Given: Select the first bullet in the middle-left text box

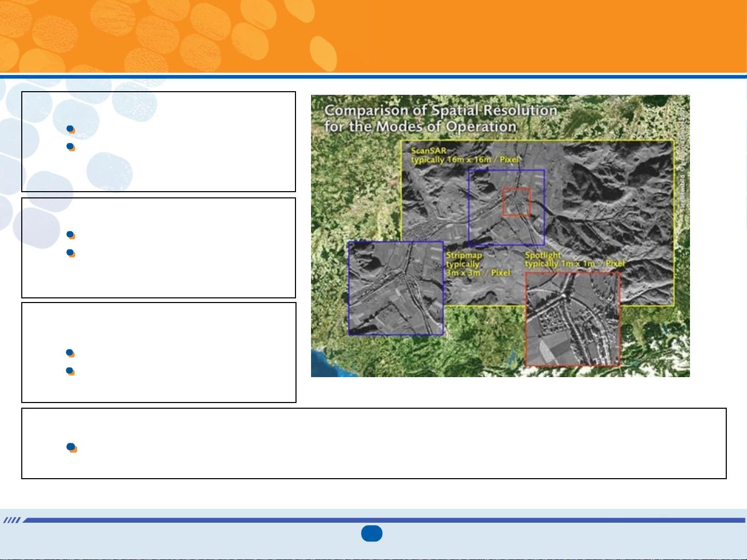Looking at the screenshot, I should [x=71, y=236].
